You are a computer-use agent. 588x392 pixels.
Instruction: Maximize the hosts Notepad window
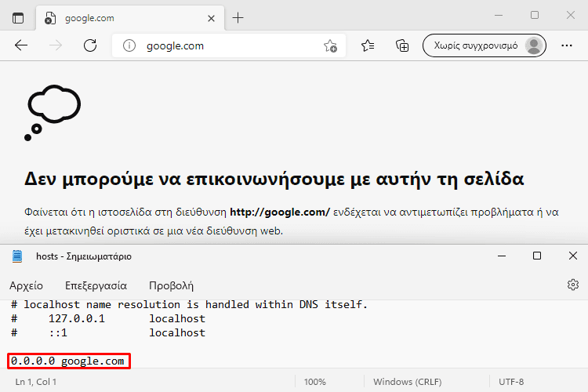[x=537, y=256]
